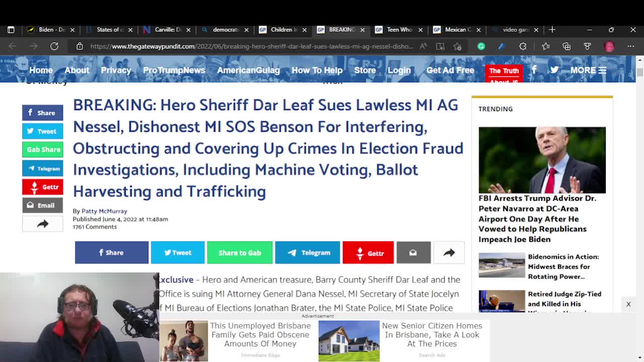Image resolution: width=644 pixels, height=362 pixels.
Task: Click sidebar Telegram button
Action: 42,168
